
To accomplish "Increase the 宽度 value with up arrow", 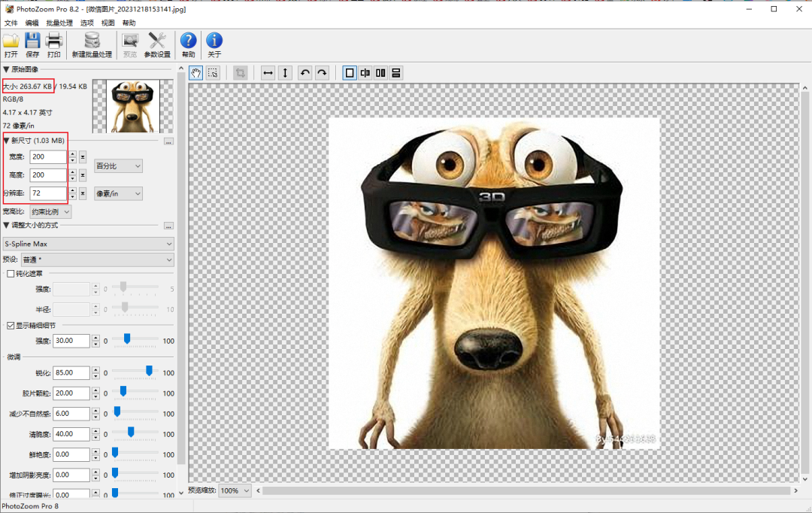I will [x=72, y=153].
